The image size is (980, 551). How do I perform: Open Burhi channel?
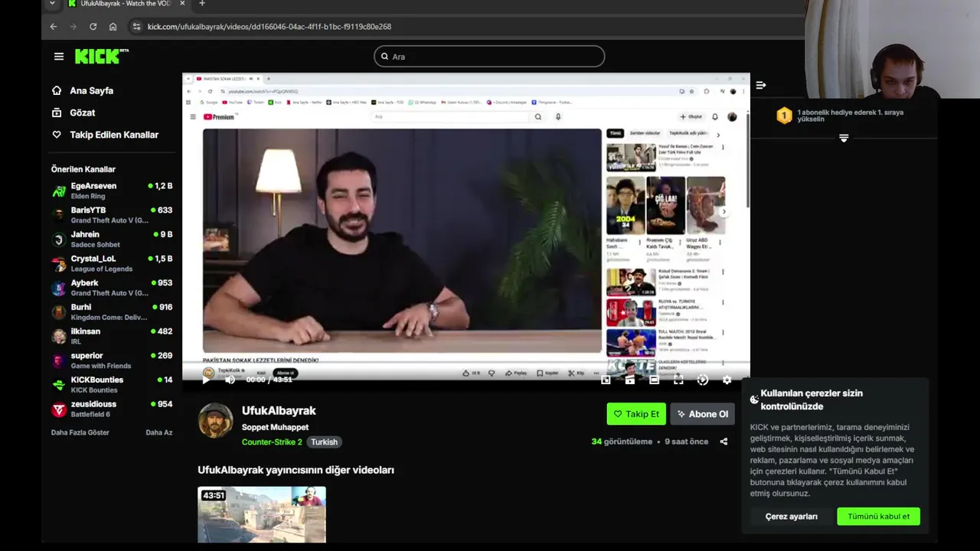(112, 312)
